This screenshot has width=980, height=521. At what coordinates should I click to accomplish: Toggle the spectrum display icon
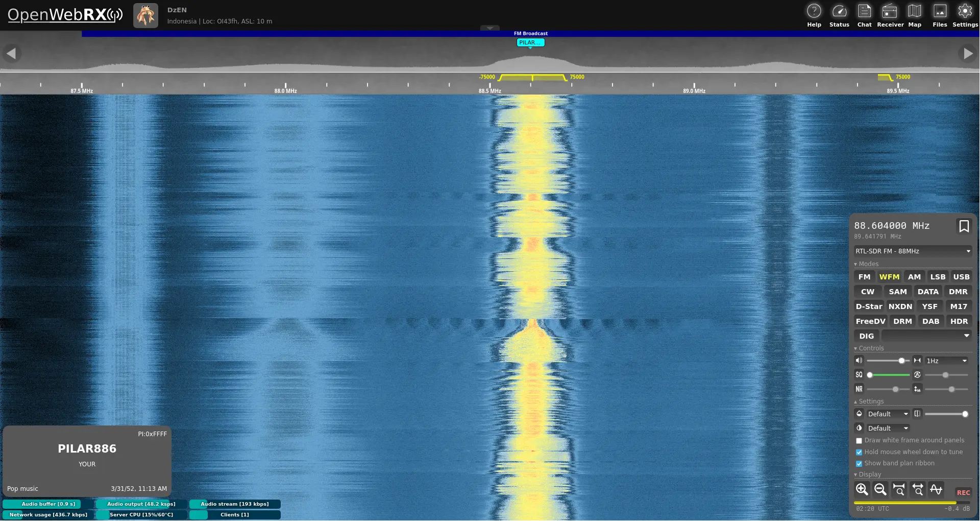coord(936,489)
